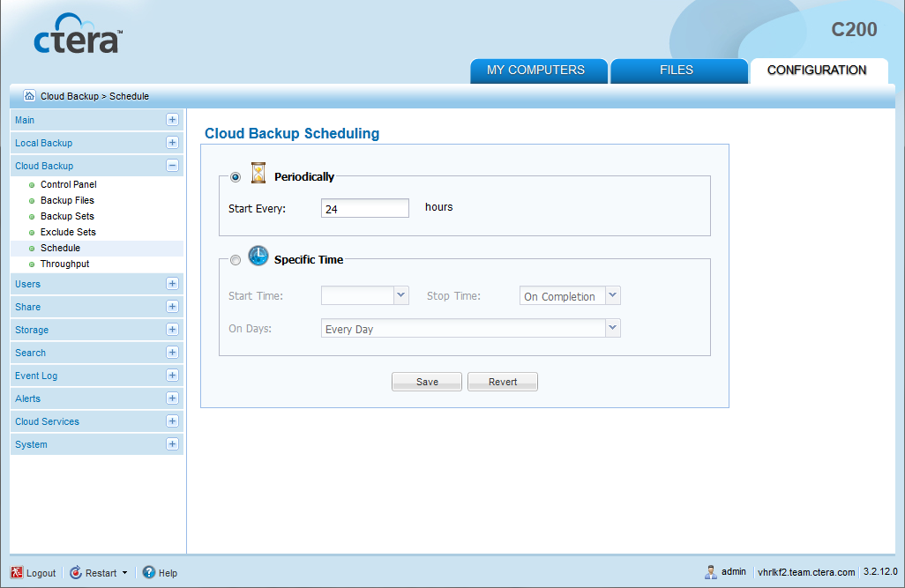Click the On Days Every Day field
Viewport: 905px width, 588px height.
click(x=463, y=328)
